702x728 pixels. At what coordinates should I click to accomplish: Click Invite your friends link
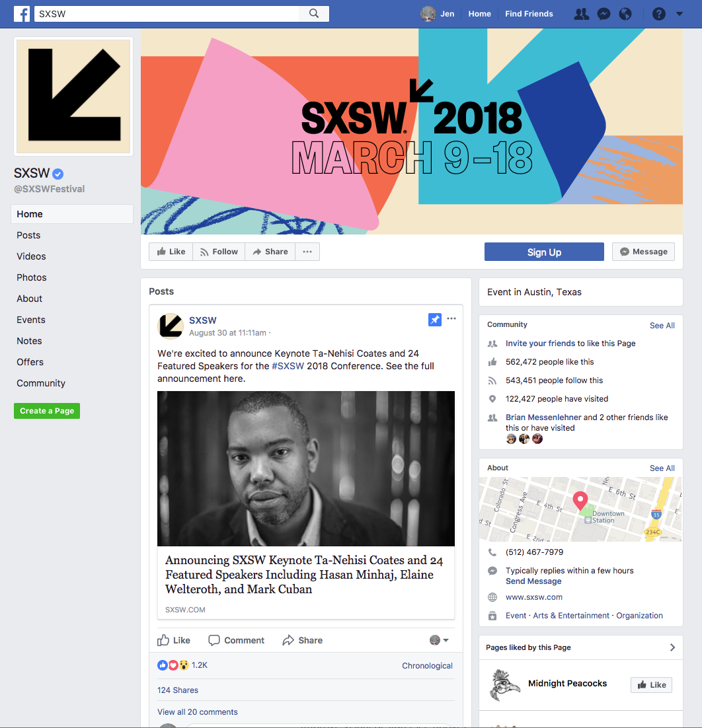pyautogui.click(x=540, y=344)
